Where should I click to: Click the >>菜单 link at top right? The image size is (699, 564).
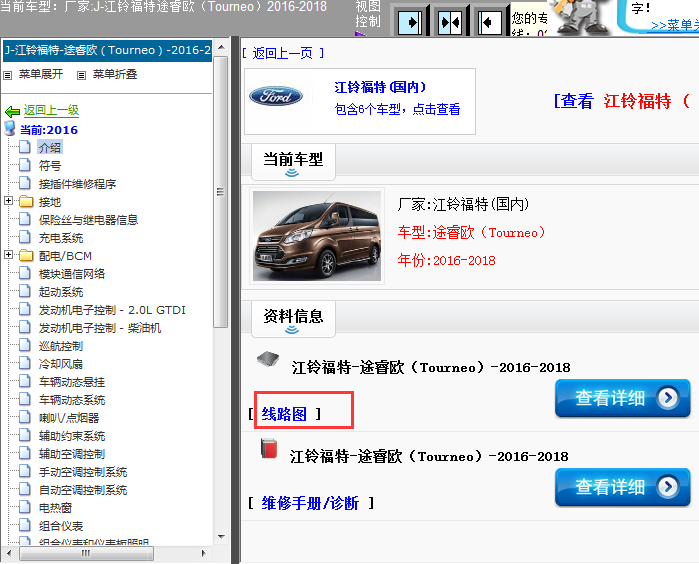pyautogui.click(x=674, y=25)
